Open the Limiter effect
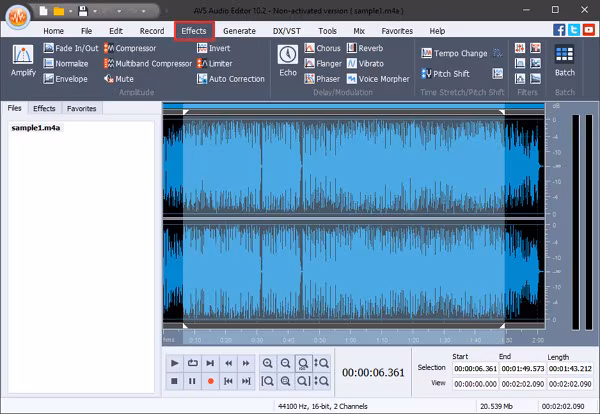The width and height of the screenshot is (600, 414). click(214, 64)
